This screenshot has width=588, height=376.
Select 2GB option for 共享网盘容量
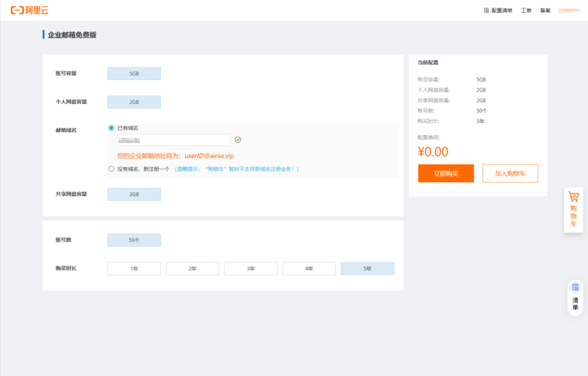point(134,194)
